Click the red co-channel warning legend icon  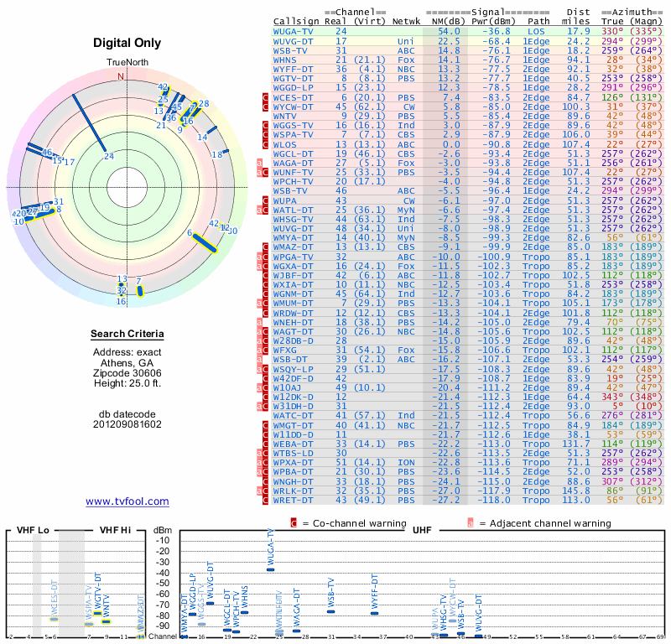point(294,523)
